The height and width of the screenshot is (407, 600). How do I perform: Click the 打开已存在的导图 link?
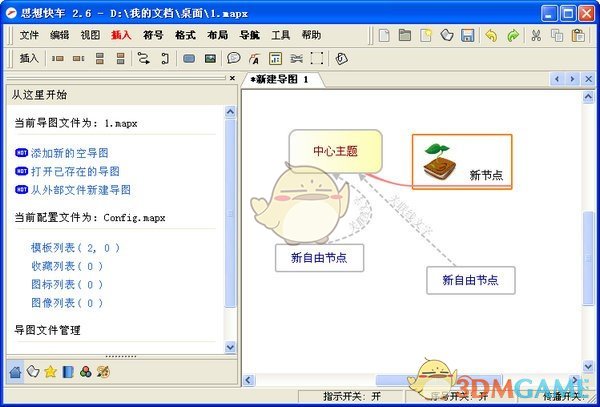75,171
